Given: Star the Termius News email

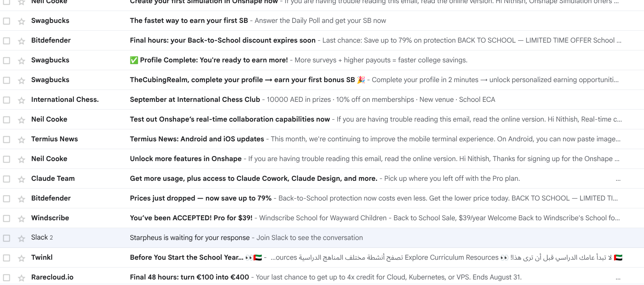Looking at the screenshot, I should (x=21, y=139).
